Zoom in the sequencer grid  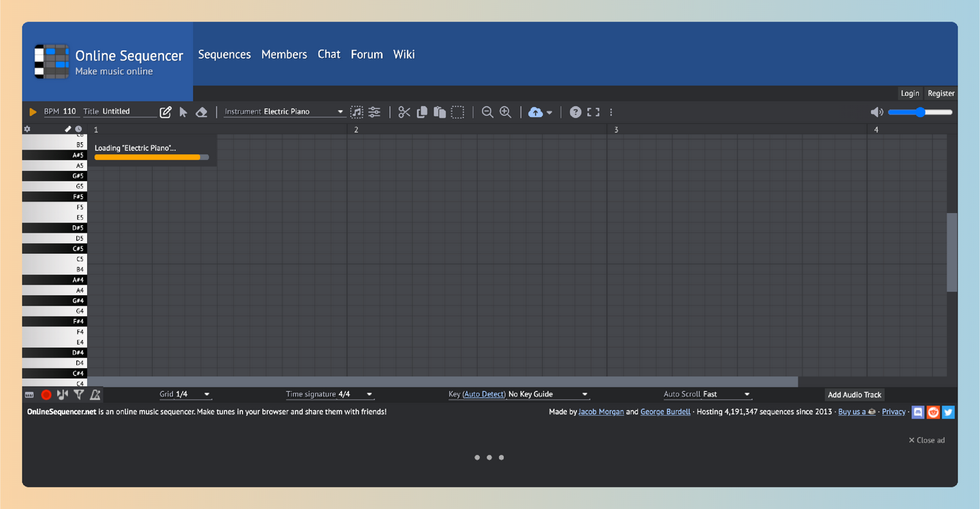pos(505,112)
